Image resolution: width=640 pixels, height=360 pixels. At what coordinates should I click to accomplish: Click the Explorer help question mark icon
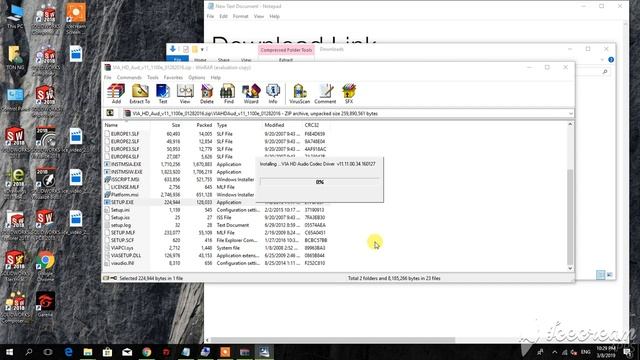[611, 60]
